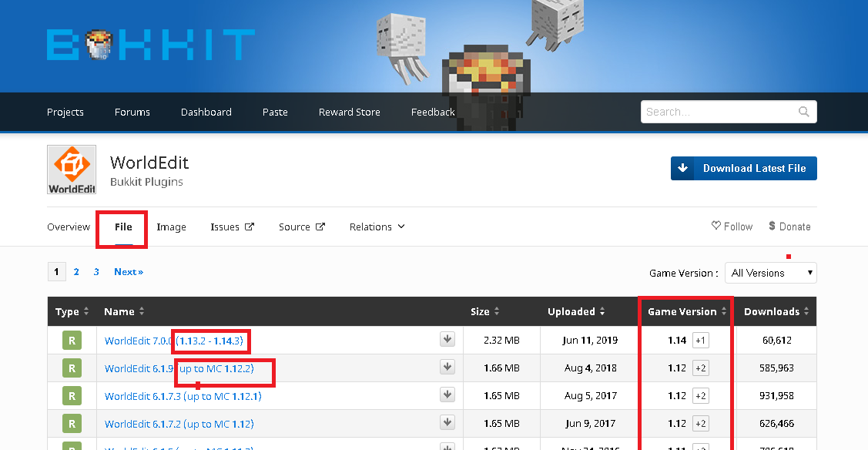Switch to the Overview tab
868x450 pixels.
click(x=69, y=227)
